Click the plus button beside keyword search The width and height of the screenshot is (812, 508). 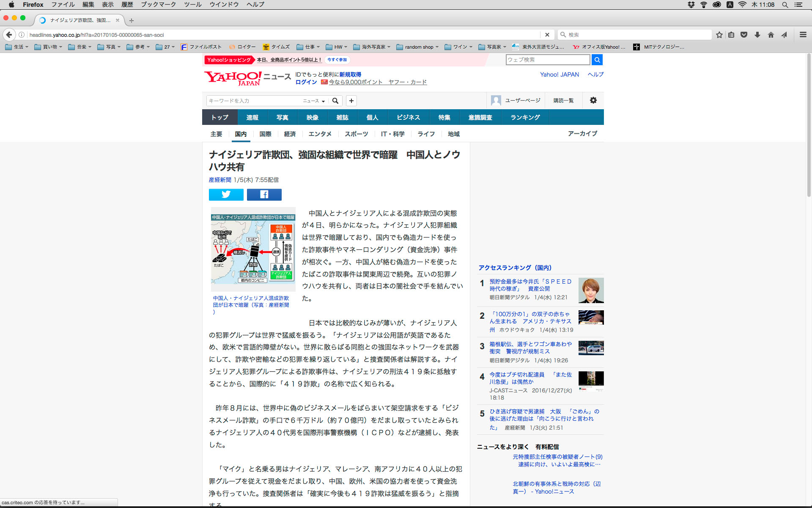(351, 101)
